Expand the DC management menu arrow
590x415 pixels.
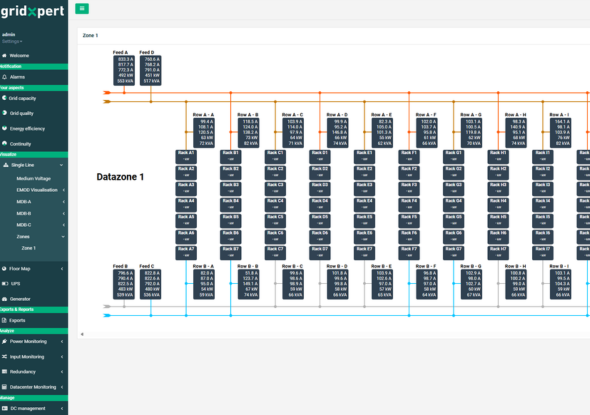[62, 408]
